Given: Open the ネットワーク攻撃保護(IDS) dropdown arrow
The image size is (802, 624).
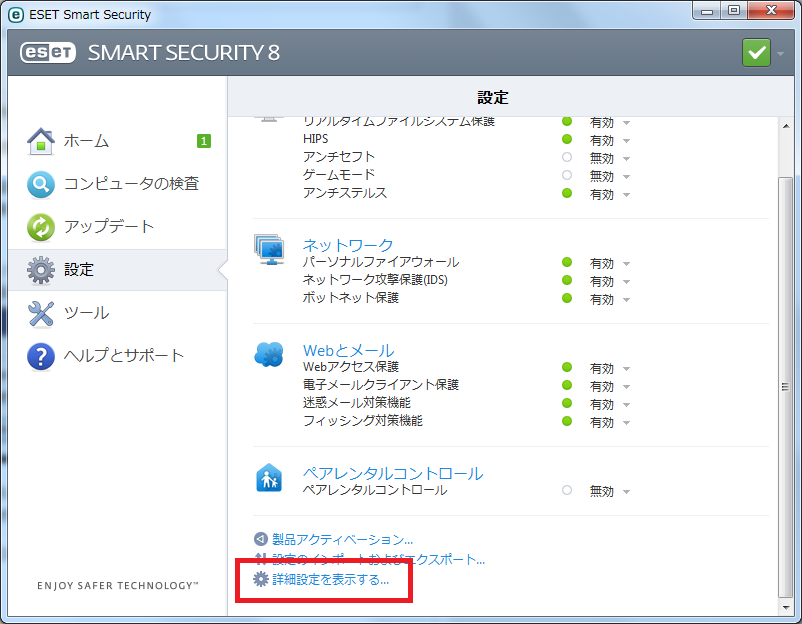Looking at the screenshot, I should point(627,282).
